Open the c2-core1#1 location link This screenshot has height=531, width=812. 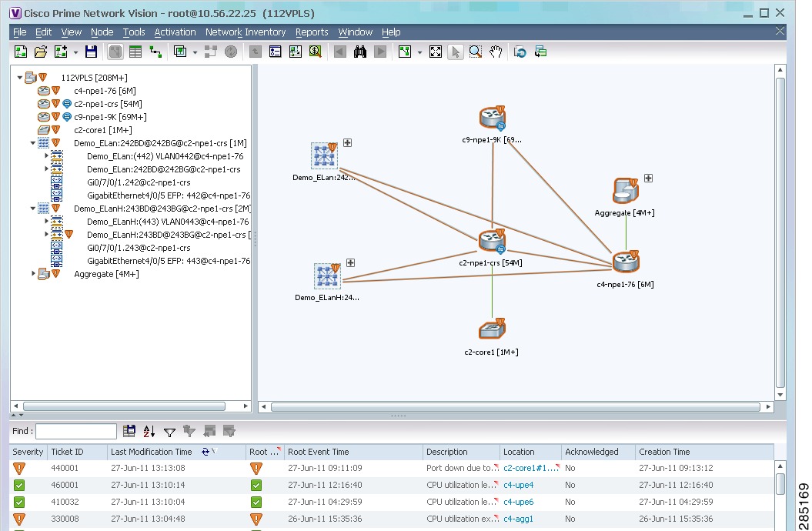tap(531, 468)
